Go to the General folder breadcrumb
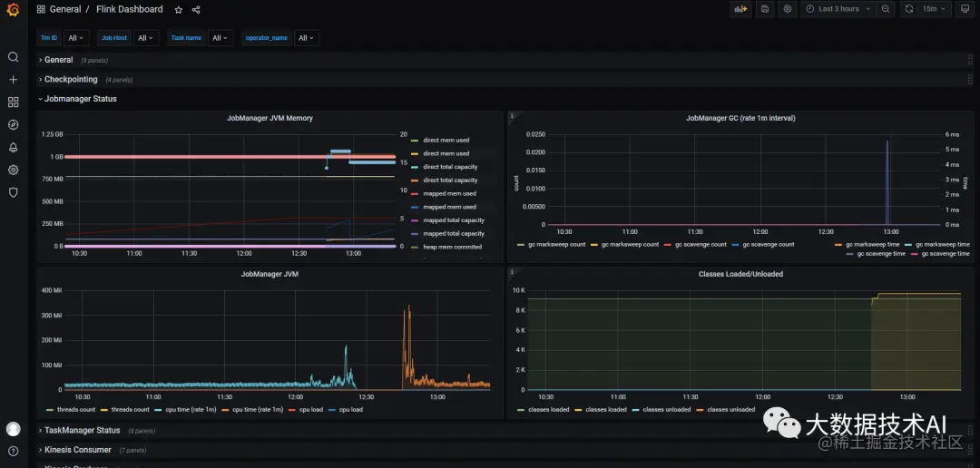The image size is (980, 468). tap(65, 9)
